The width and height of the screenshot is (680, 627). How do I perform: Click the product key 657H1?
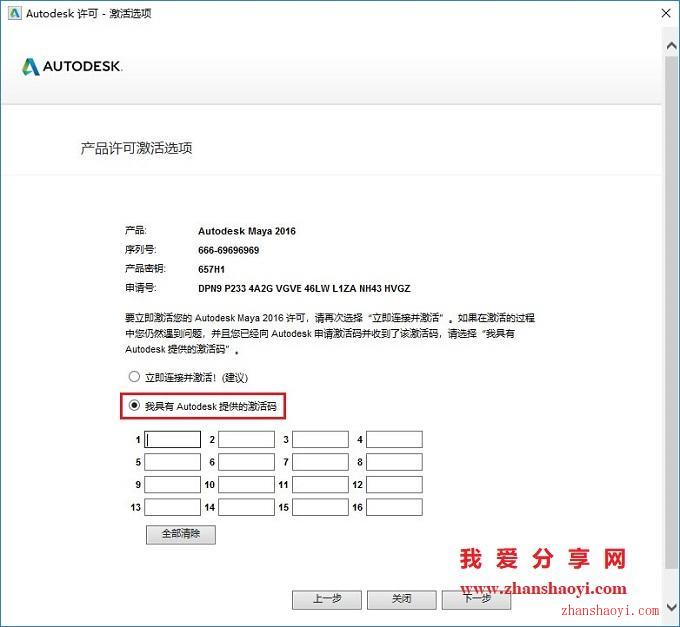tap(211, 269)
